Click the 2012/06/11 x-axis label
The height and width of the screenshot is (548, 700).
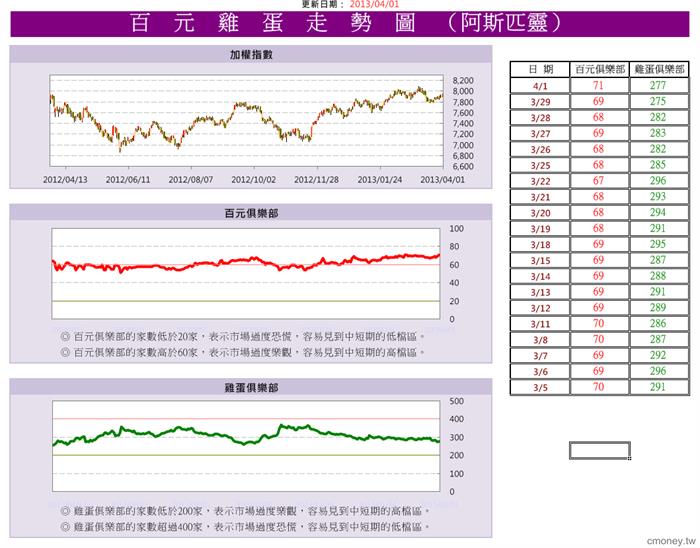pyautogui.click(x=128, y=179)
